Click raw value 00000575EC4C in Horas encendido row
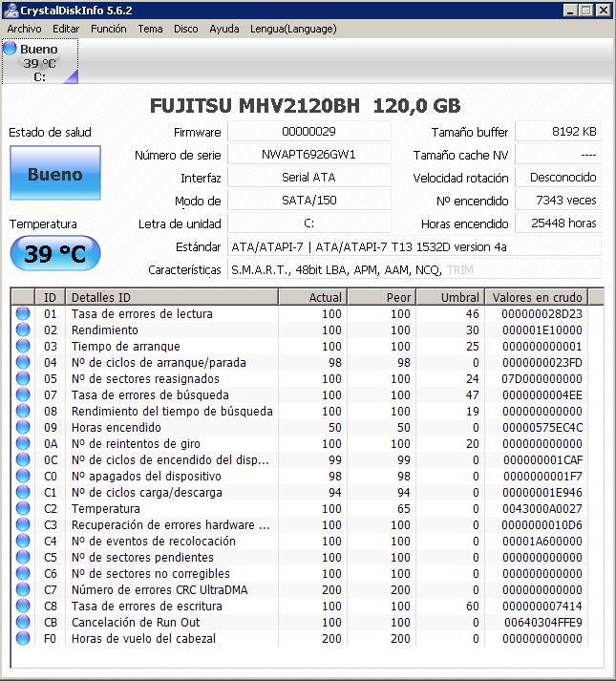 pos(542,427)
